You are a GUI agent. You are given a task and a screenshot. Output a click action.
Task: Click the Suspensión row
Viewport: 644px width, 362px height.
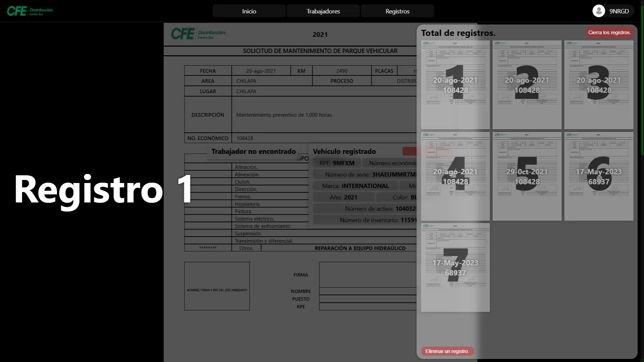(300, 233)
